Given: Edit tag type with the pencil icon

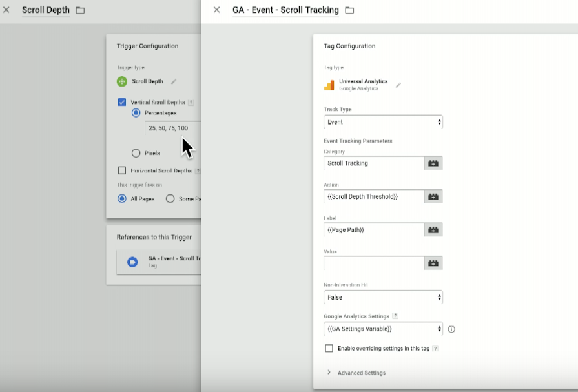Looking at the screenshot, I should point(398,85).
